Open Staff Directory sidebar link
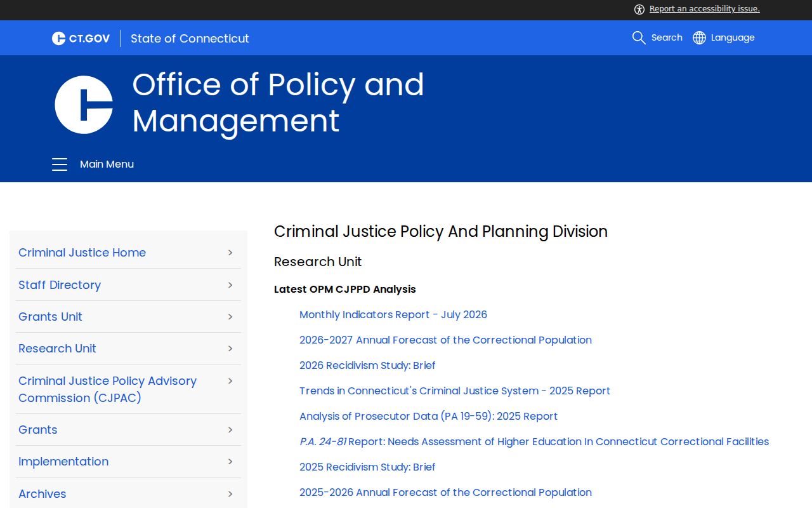Viewport: 812px width, 508px height. point(60,284)
